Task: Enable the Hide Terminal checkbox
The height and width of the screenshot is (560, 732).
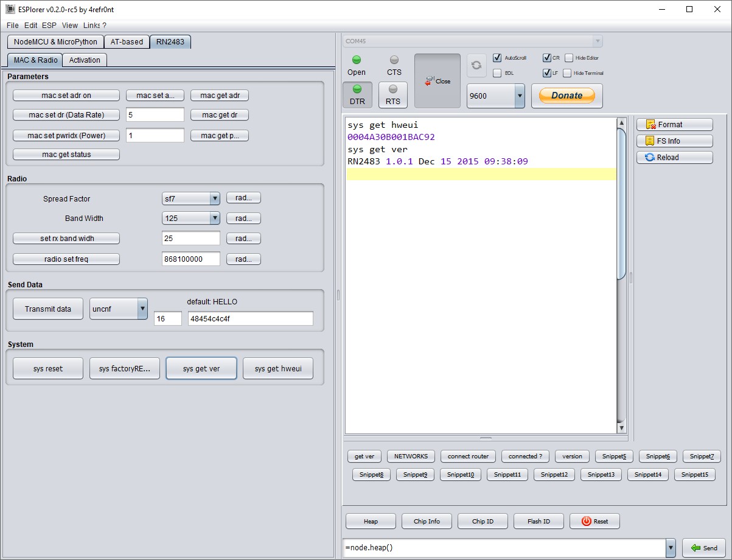Action: 567,73
